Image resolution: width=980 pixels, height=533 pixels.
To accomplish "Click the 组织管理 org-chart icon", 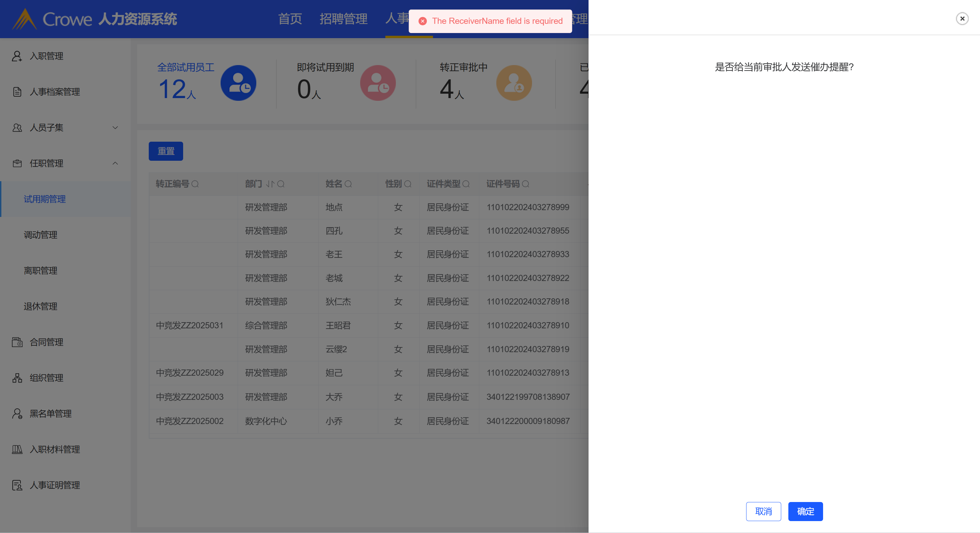I will (x=17, y=378).
